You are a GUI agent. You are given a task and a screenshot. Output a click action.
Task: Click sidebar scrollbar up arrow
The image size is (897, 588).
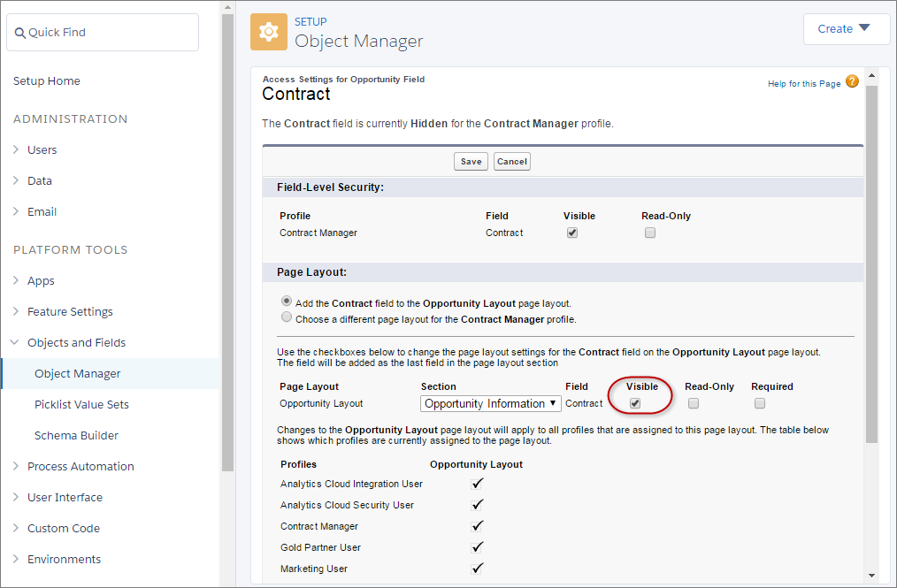[x=227, y=7]
